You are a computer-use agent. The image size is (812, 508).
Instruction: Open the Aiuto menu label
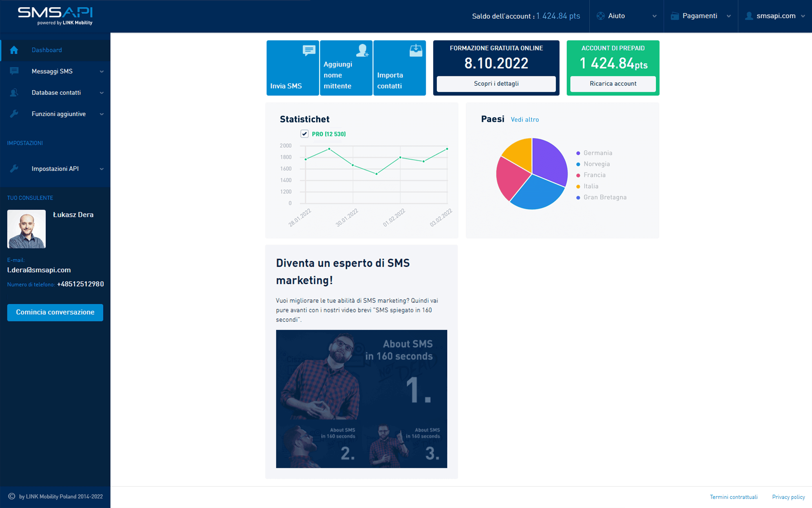616,16
